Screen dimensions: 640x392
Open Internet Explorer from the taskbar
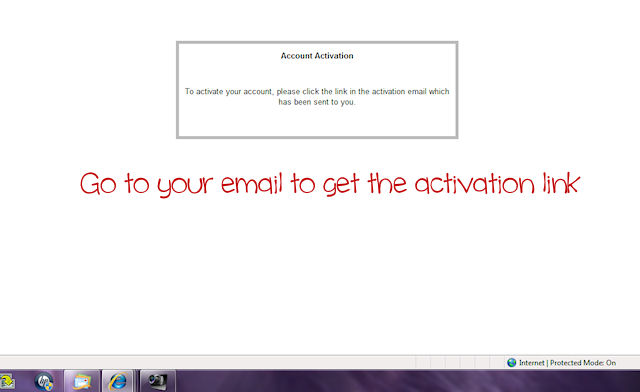(x=118, y=381)
